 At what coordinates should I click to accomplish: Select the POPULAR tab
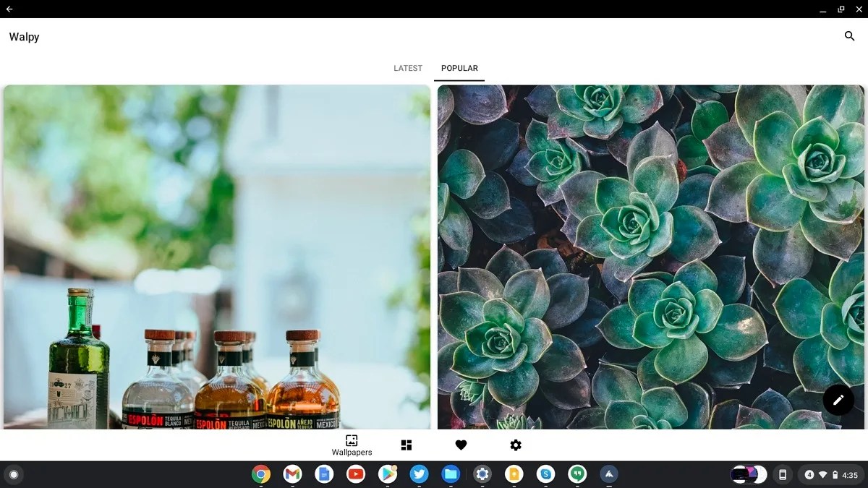pyautogui.click(x=459, y=68)
